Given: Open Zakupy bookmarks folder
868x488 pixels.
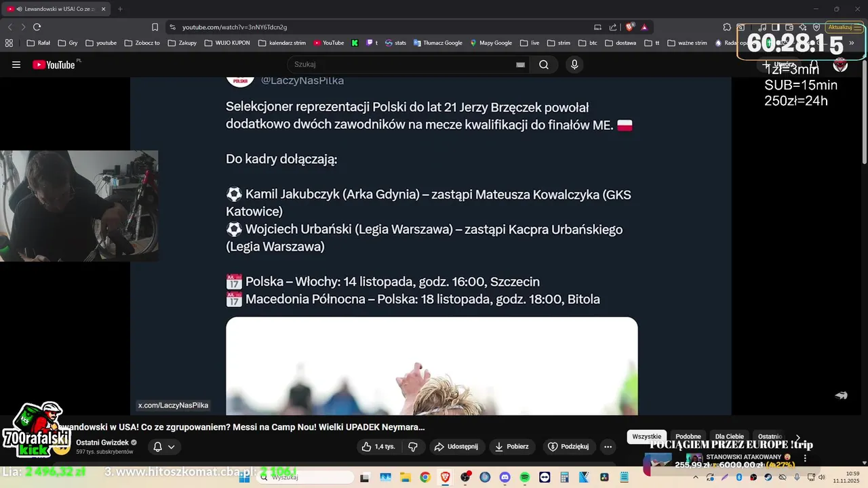Looking at the screenshot, I should 182,43.
